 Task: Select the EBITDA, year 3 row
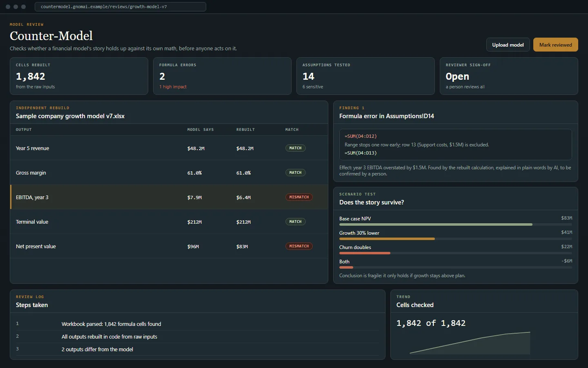click(169, 197)
